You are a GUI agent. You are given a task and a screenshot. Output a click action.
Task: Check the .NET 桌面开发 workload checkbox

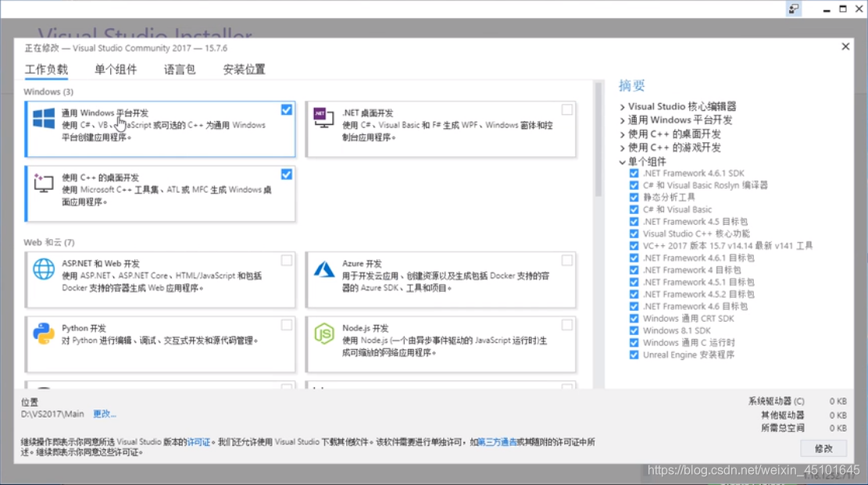point(567,109)
